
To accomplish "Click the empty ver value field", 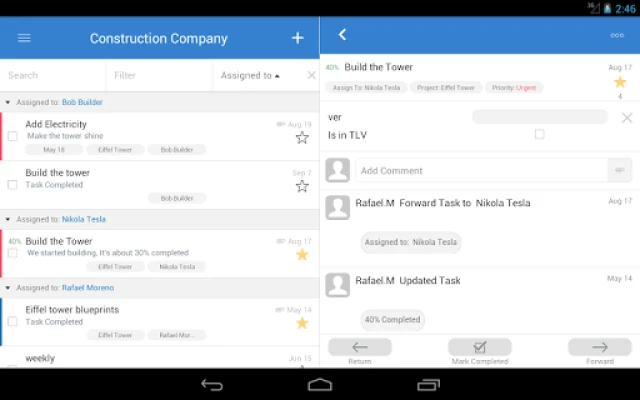I will tap(540, 117).
